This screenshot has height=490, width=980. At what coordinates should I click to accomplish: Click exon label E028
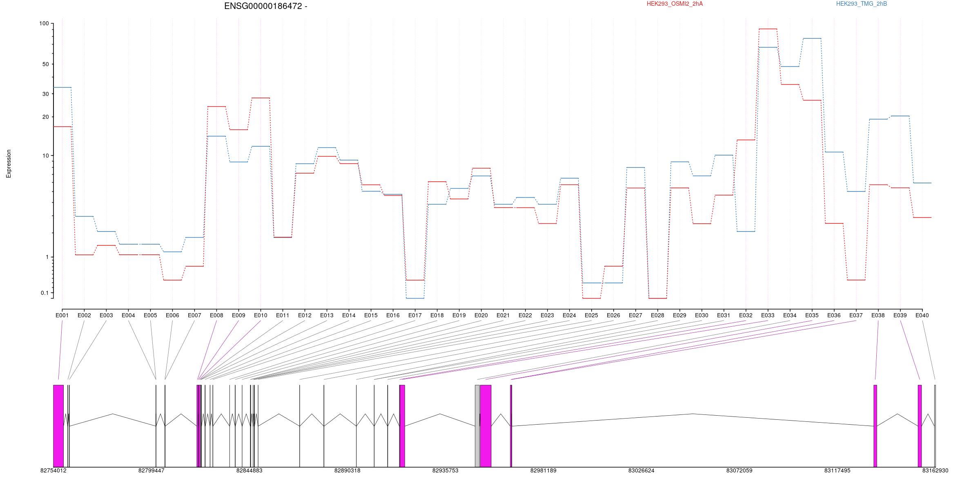657,315
